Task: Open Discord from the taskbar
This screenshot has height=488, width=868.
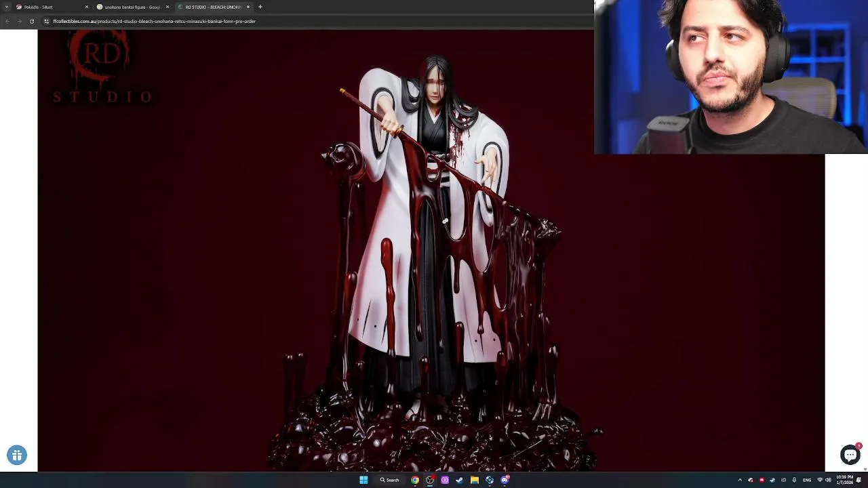Action: coord(505,480)
